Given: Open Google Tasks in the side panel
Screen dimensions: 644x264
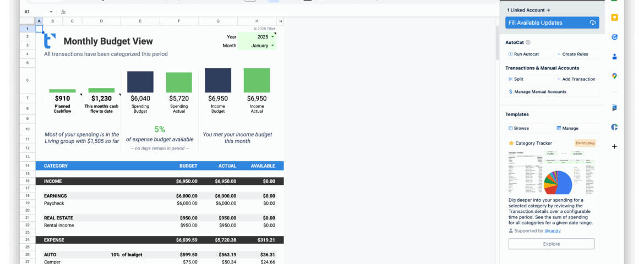Looking at the screenshot, I should (614, 37).
